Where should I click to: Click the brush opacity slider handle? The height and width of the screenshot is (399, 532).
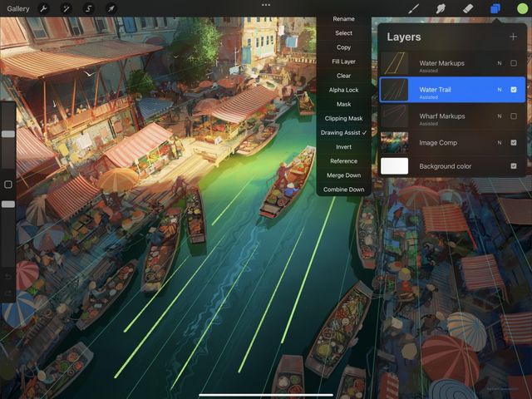pos(8,204)
